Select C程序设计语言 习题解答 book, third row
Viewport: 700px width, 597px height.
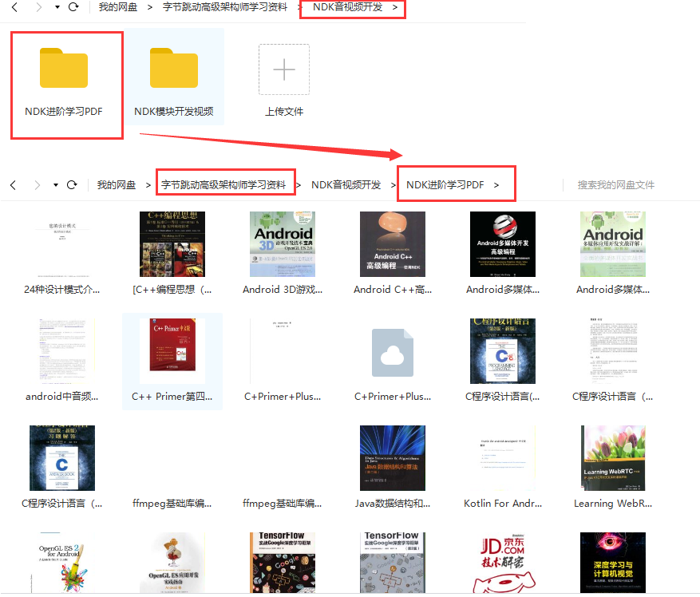pyautogui.click(x=62, y=467)
